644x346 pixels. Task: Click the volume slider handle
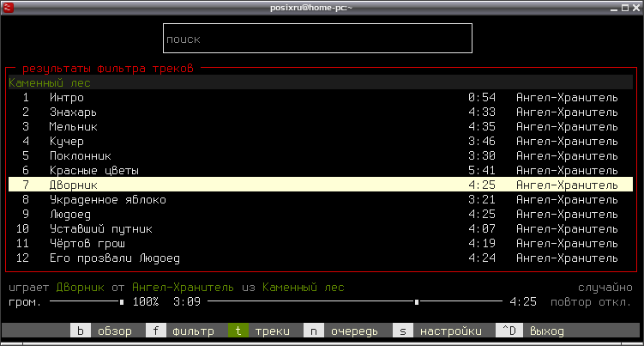[122, 302]
